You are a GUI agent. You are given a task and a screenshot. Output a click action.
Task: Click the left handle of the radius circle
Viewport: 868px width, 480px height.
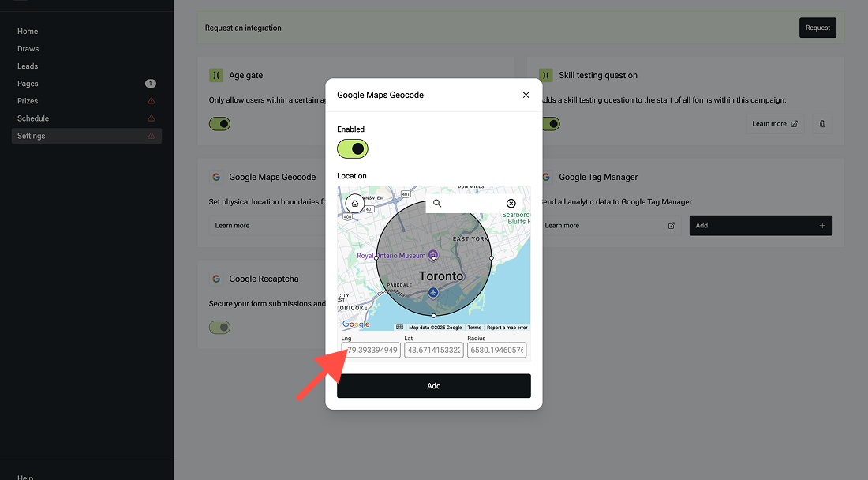(376, 258)
